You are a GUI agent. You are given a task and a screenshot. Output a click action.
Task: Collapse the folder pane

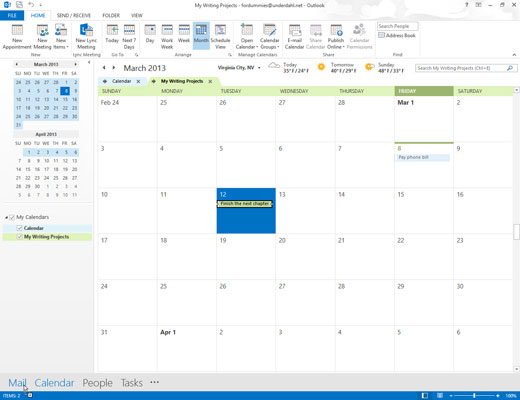coord(89,62)
